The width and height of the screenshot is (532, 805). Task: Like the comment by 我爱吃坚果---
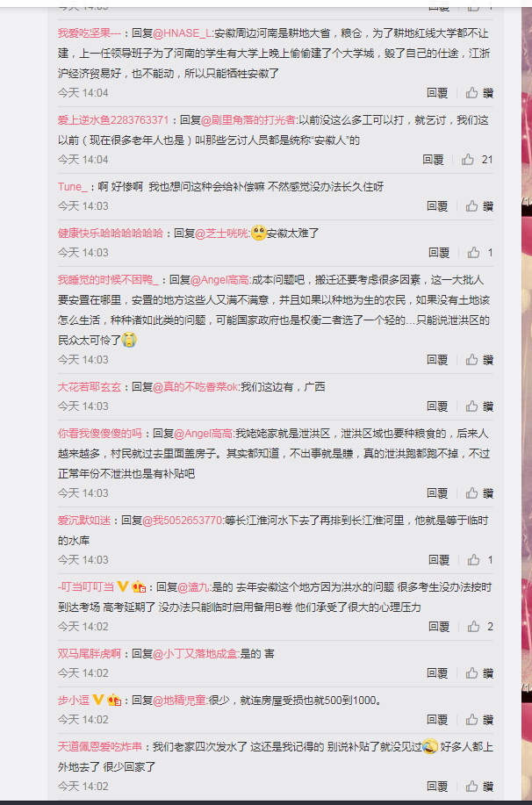(479, 93)
